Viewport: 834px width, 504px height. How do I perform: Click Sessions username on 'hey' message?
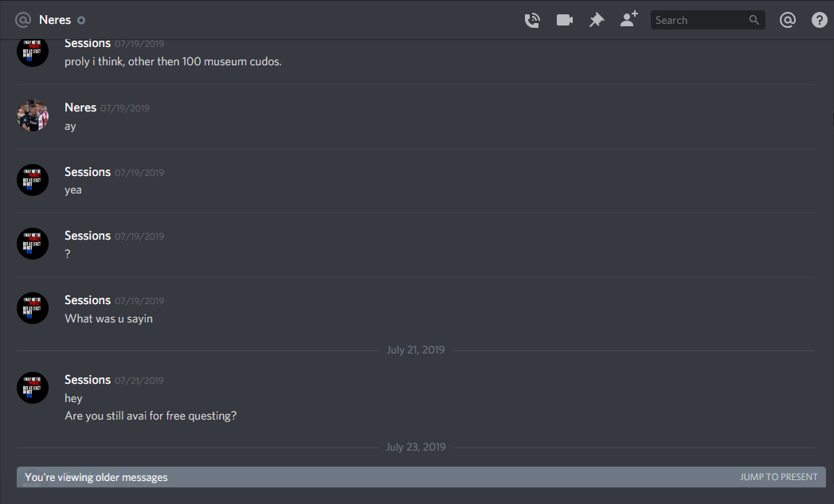(88, 380)
